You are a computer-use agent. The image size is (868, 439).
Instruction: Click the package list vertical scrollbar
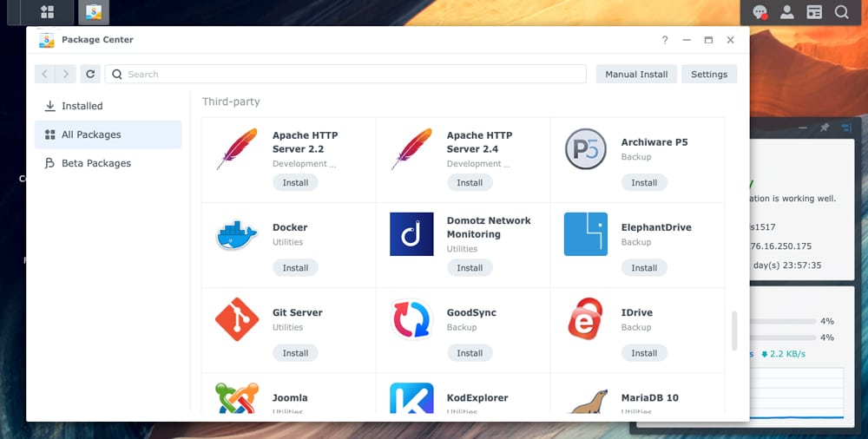[x=734, y=331]
